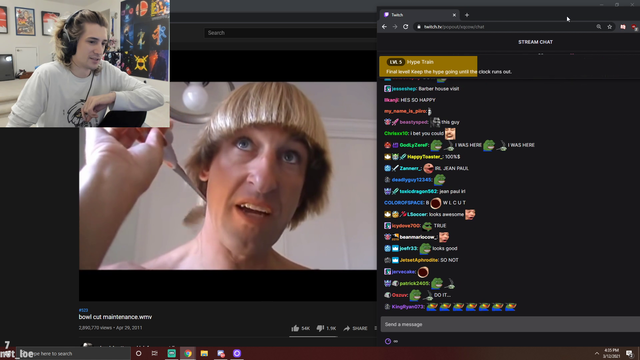Click the bowl cut maintenance.wmv title
The height and width of the screenshot is (360, 640).
click(116, 317)
